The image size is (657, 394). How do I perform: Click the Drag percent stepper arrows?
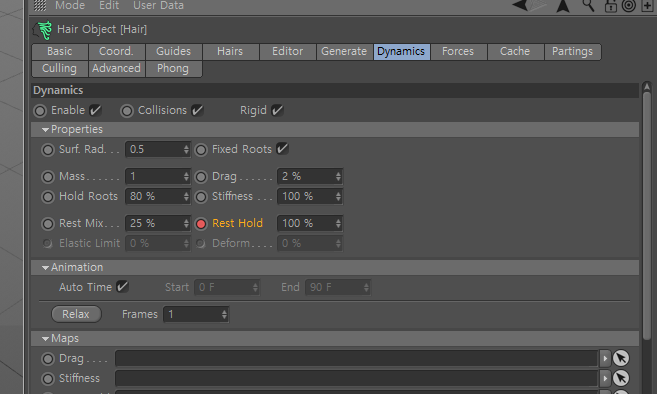click(338, 177)
